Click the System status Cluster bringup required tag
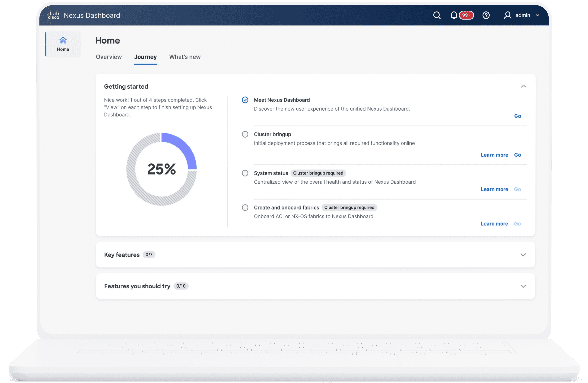This screenshot has height=383, width=588. 318,173
